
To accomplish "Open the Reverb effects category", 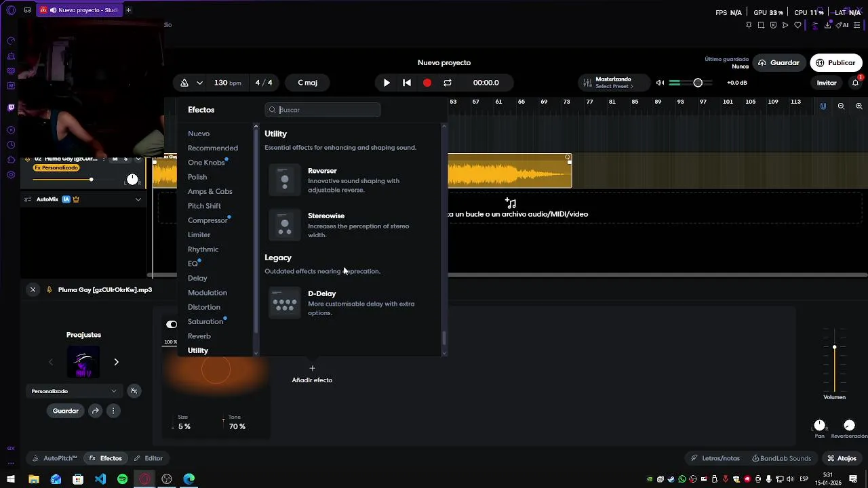I will (199, 336).
